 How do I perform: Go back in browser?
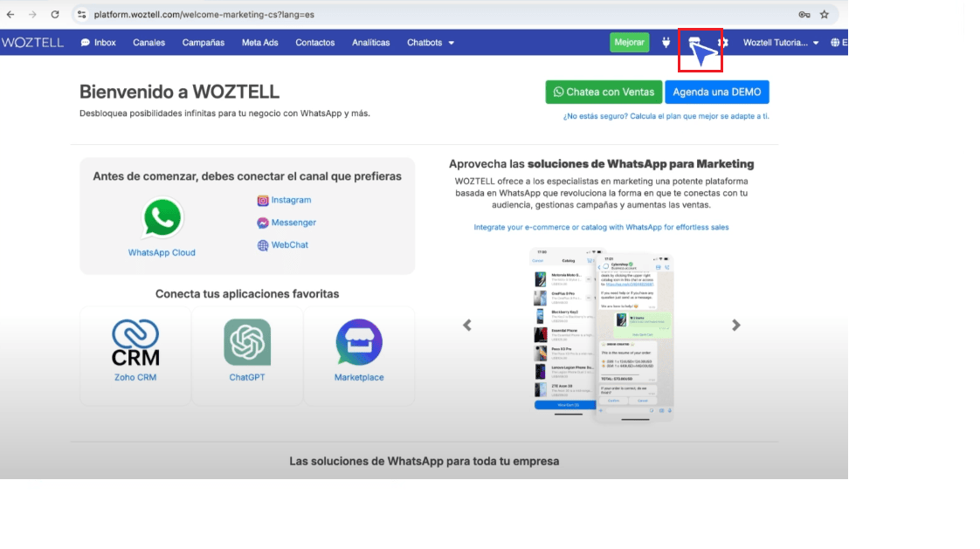[x=10, y=14]
